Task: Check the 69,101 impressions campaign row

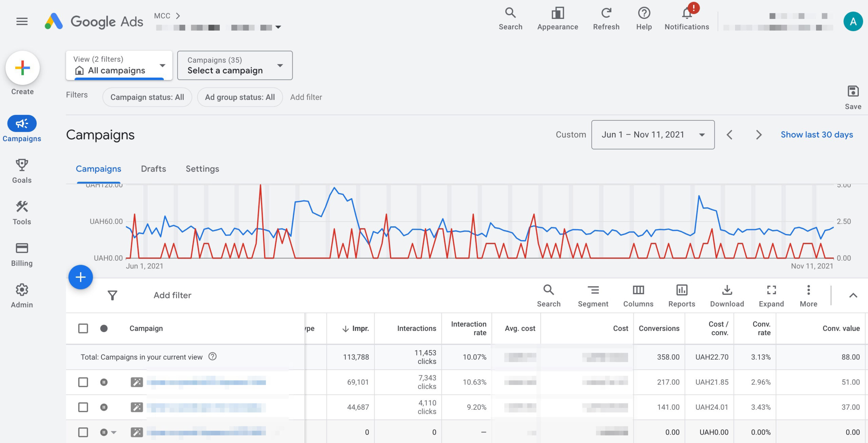Action: [83, 382]
